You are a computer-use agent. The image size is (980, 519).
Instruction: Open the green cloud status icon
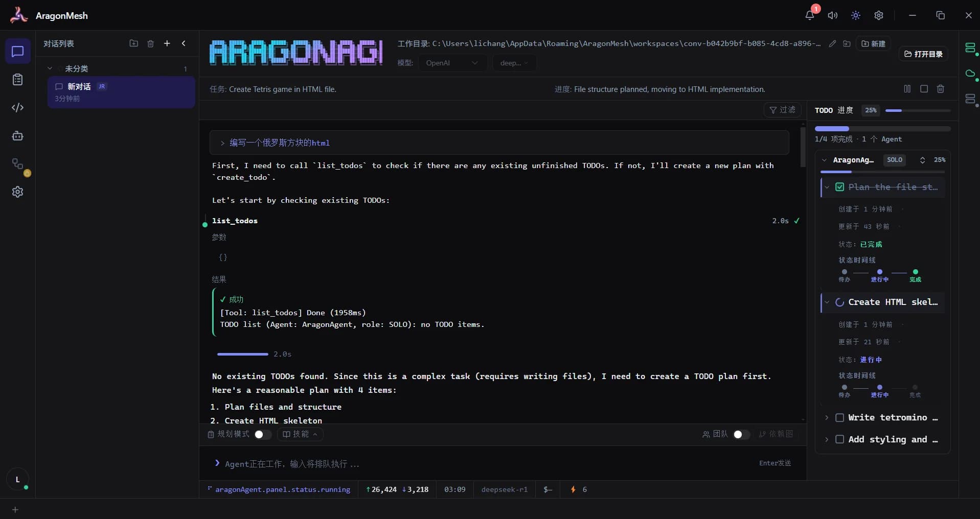(970, 74)
